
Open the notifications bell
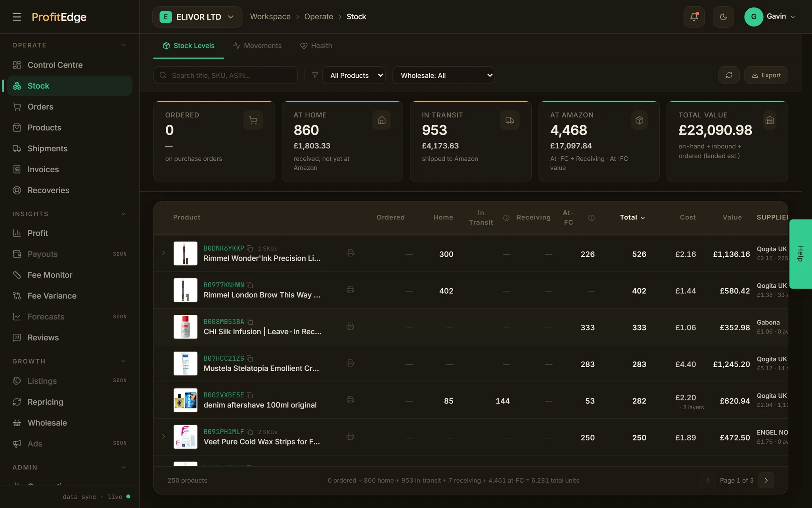694,17
